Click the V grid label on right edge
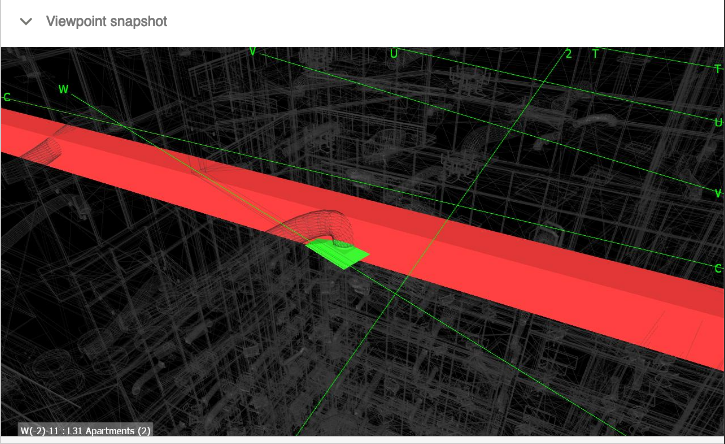This screenshot has height=444, width=725. (x=718, y=192)
